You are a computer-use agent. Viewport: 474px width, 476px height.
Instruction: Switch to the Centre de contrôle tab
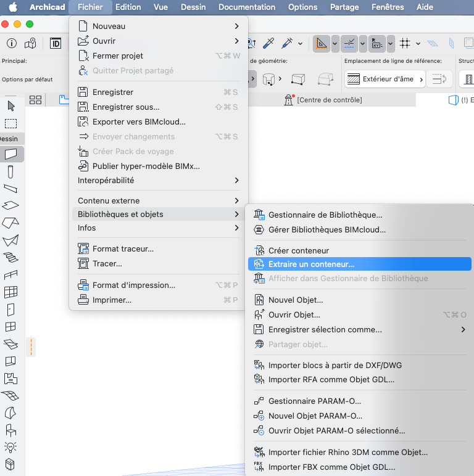[323, 100]
